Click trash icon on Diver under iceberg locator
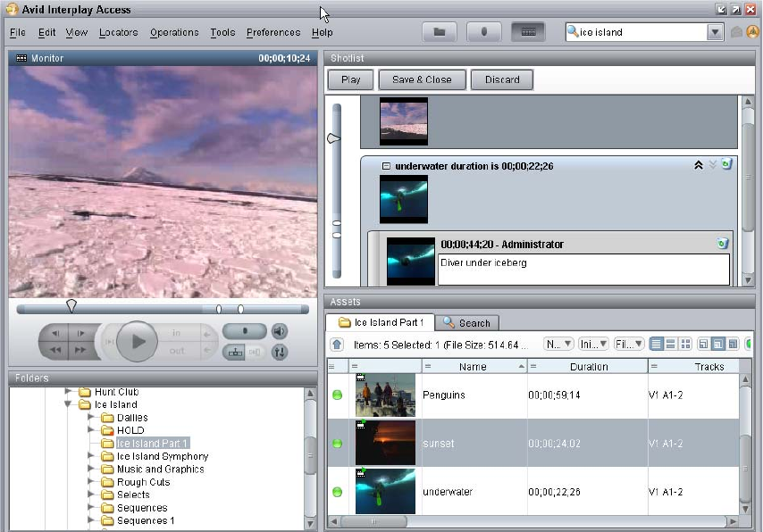Image resolution: width=763 pixels, height=532 pixels. 722,243
